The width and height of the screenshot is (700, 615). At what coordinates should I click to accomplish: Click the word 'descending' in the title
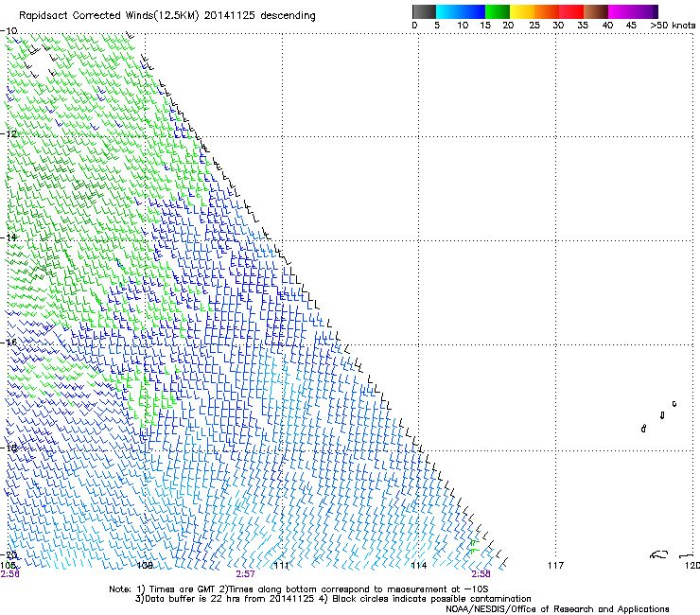click(x=288, y=16)
